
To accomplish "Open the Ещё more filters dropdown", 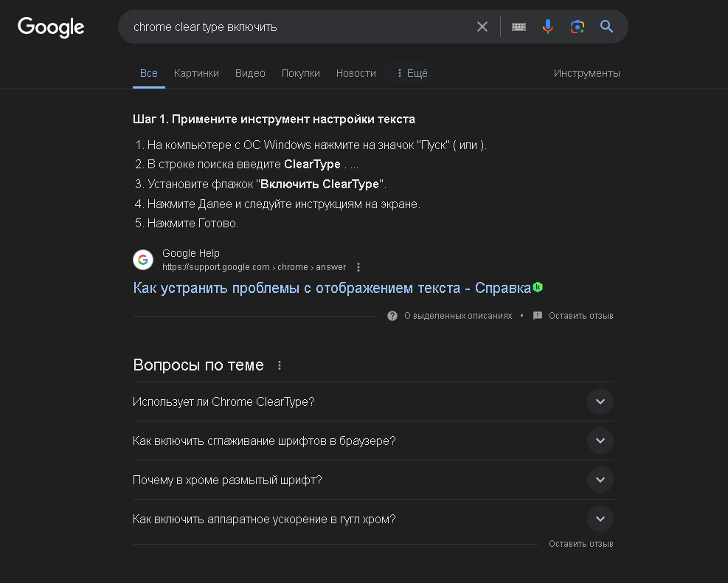I will click(412, 73).
